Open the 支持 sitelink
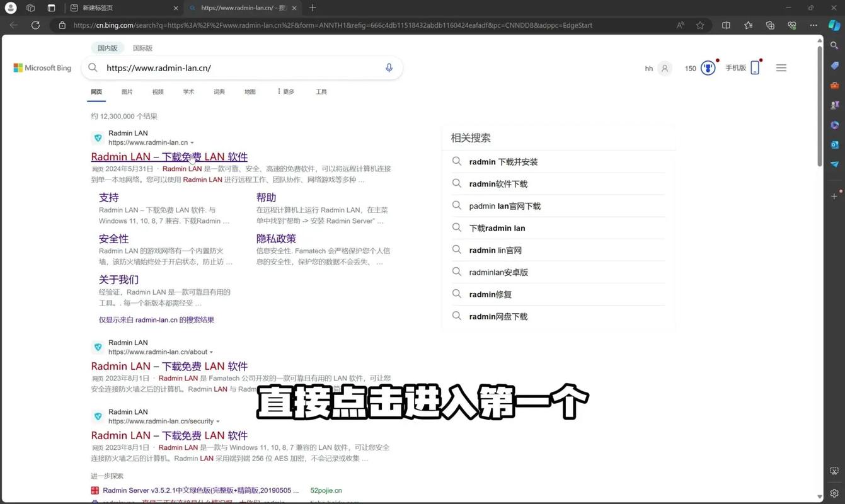845x504 pixels. point(109,197)
